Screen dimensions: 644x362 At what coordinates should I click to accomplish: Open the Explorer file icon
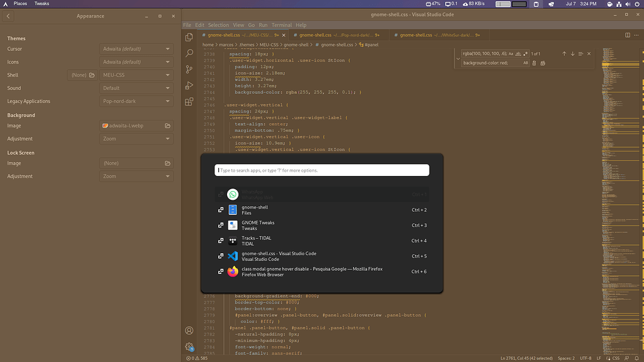pos(189,37)
